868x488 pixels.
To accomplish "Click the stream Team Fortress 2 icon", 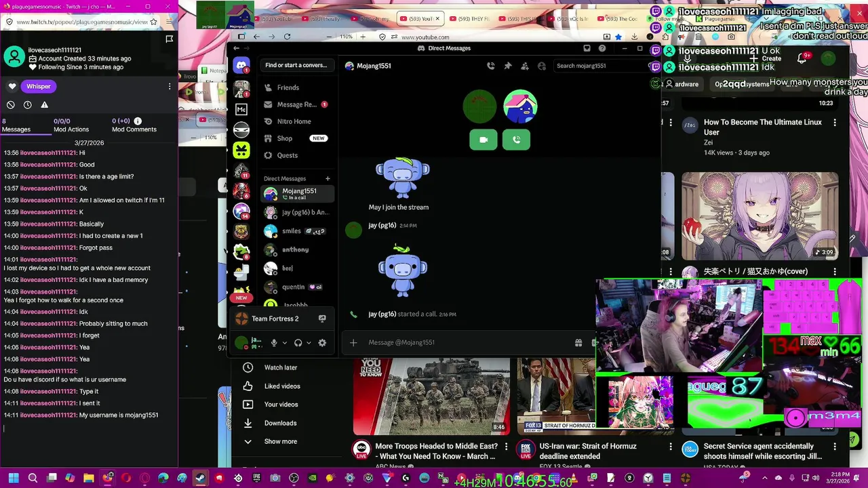I will [322, 319].
